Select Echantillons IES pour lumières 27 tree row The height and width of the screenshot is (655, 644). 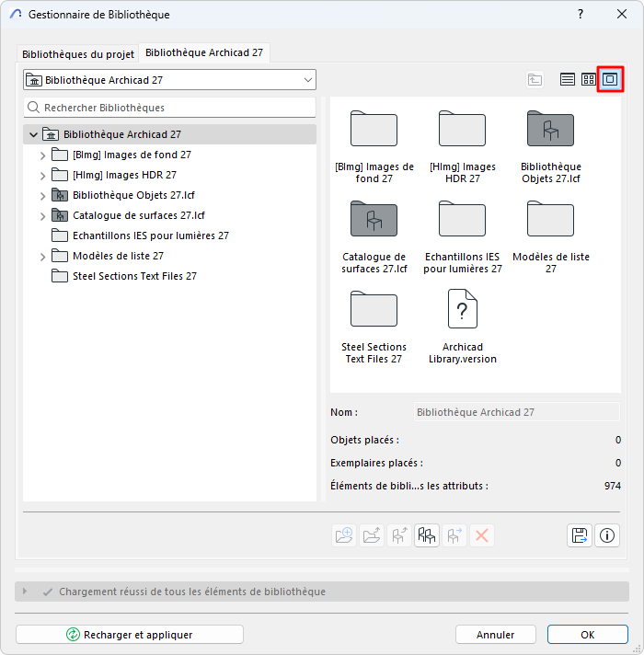tap(169, 236)
